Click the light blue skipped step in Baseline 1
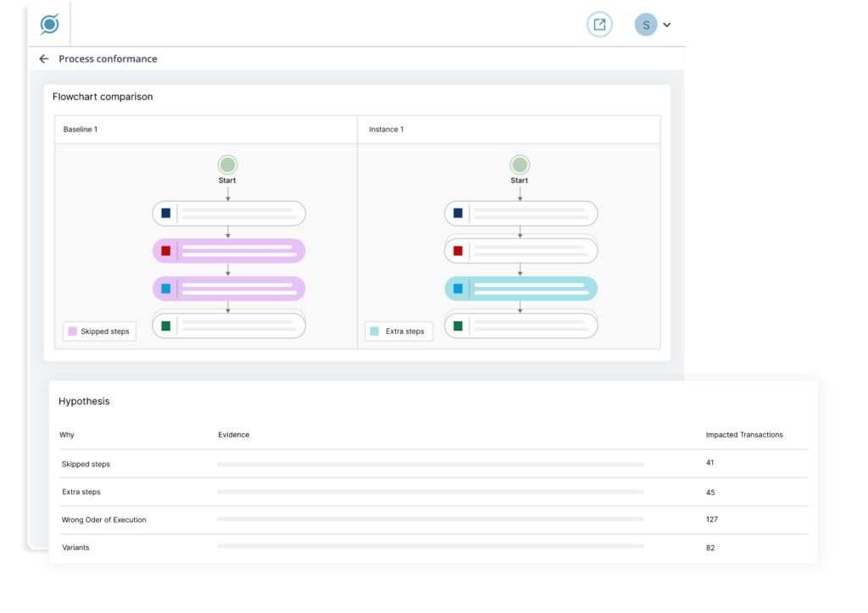 coord(228,288)
